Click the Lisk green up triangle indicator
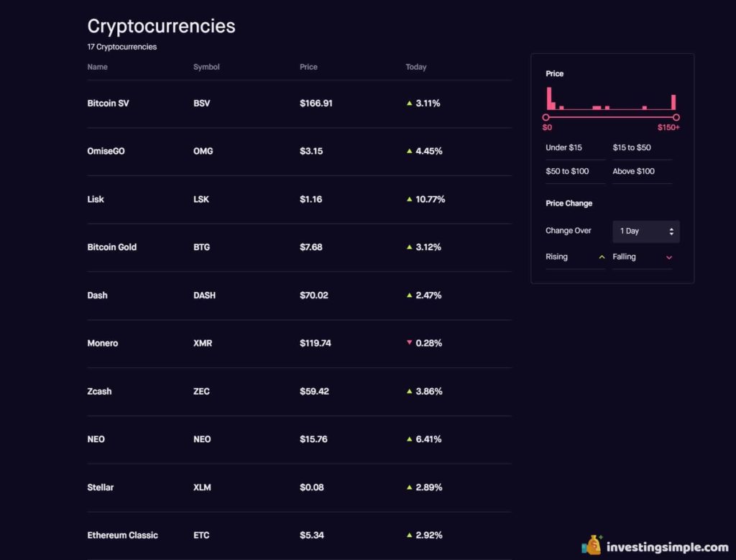This screenshot has height=560, width=736. coord(409,199)
